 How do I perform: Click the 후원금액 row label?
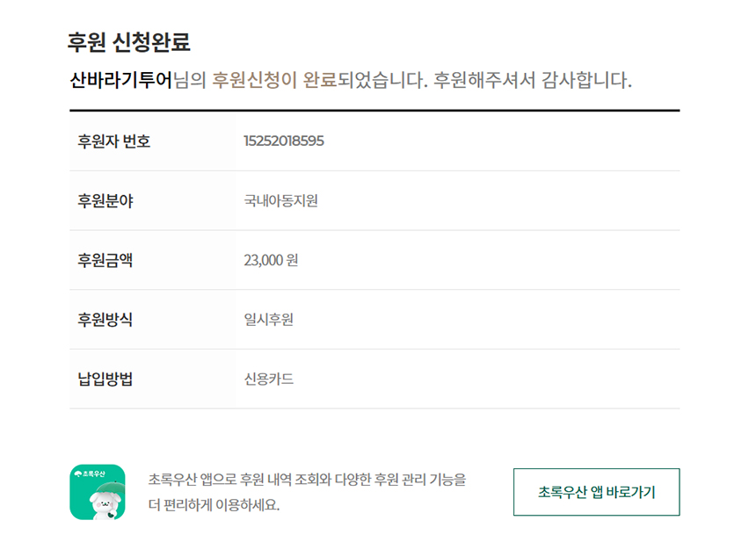[105, 260]
